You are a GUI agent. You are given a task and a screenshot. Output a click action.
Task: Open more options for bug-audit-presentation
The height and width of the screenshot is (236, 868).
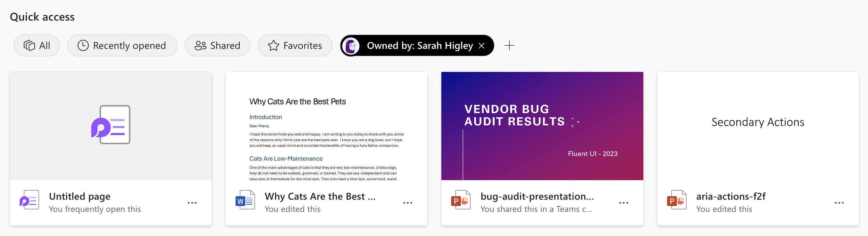coord(624,203)
